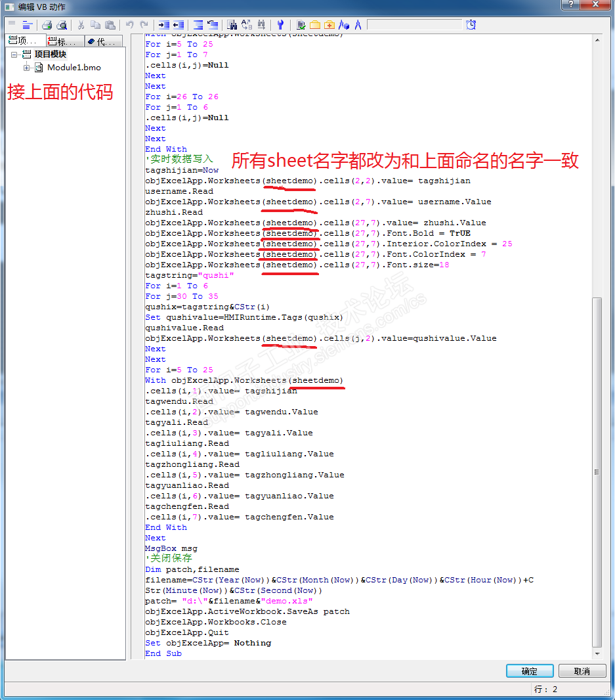Click the 'For i=26 To 26' line
Image resolution: width=615 pixels, height=700 pixels.
(182, 97)
